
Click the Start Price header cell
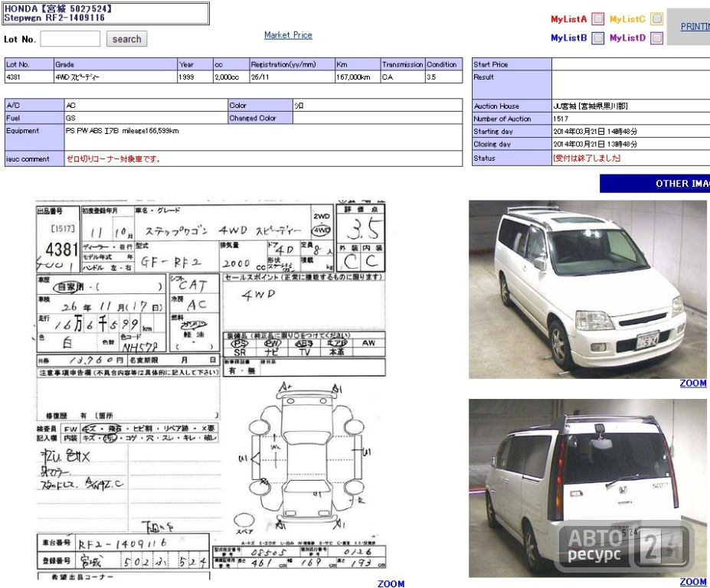point(512,64)
